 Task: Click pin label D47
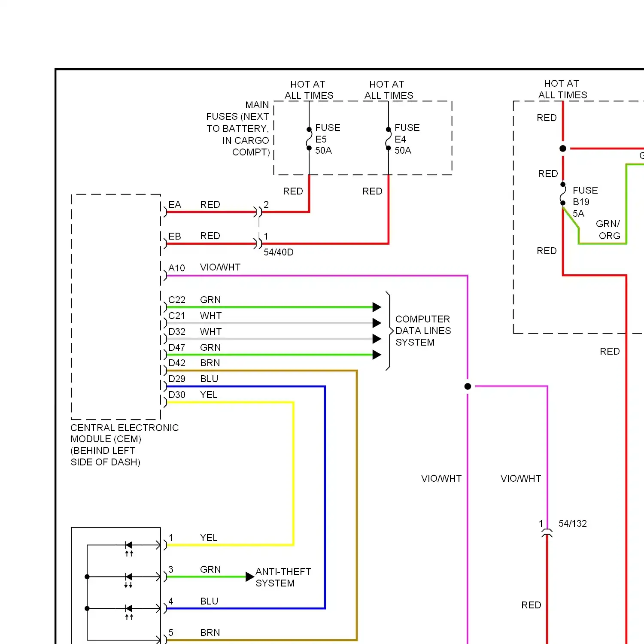(177, 347)
